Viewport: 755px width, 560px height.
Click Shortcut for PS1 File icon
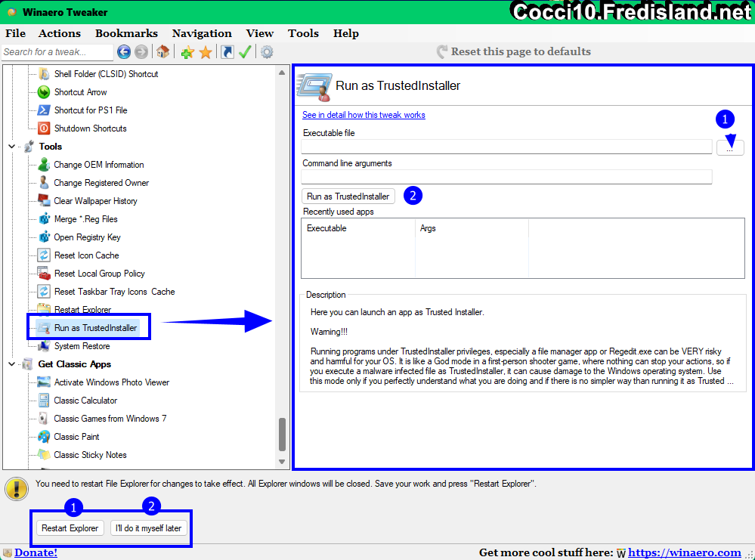(44, 110)
